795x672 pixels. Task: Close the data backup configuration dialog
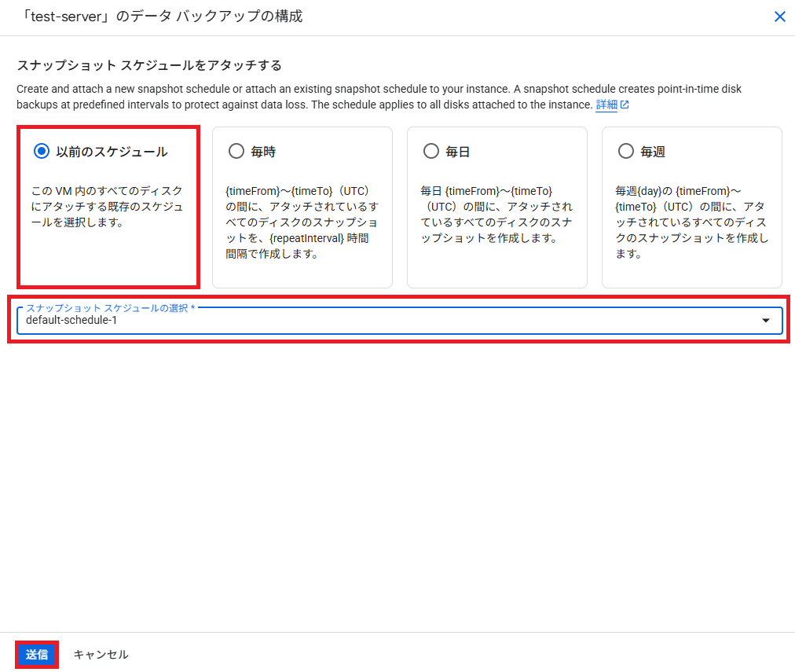pyautogui.click(x=780, y=17)
